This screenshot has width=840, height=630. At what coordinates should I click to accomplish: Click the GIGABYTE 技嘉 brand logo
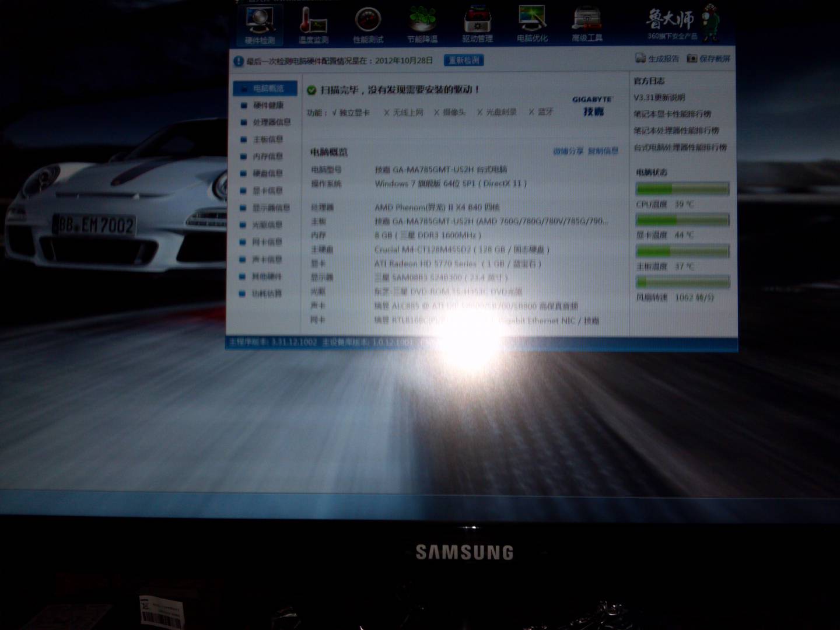[x=593, y=106]
